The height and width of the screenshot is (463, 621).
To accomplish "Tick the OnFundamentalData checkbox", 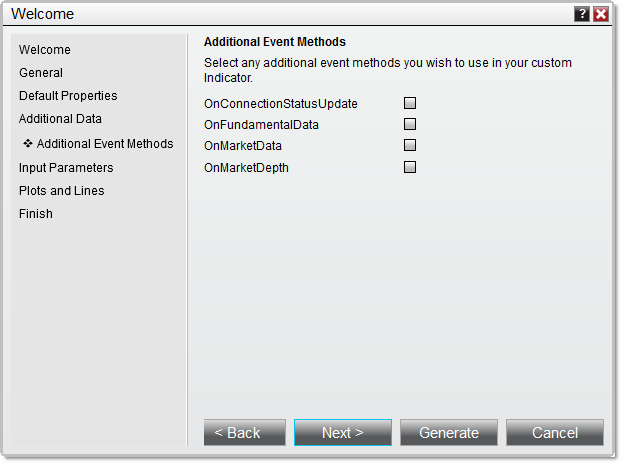I will coord(409,124).
